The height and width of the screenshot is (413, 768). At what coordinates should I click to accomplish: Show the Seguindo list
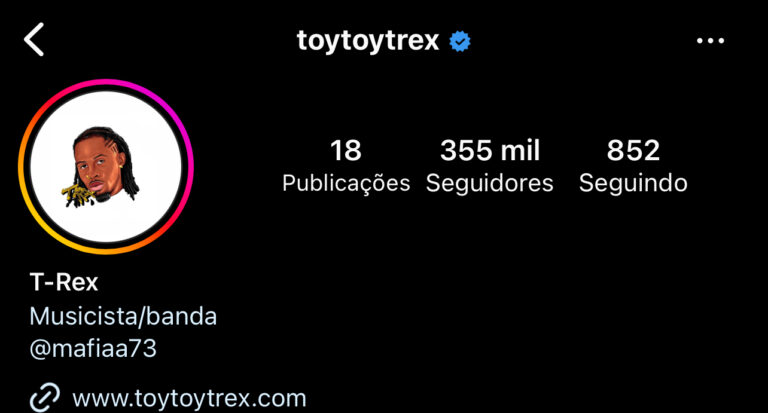(x=633, y=183)
